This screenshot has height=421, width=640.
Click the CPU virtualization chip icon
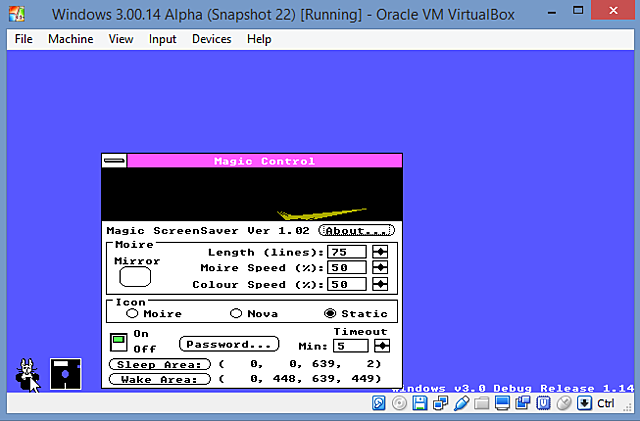543,403
